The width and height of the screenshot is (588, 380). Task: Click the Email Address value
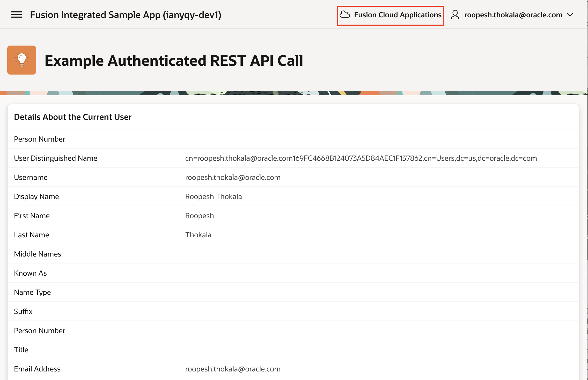233,369
